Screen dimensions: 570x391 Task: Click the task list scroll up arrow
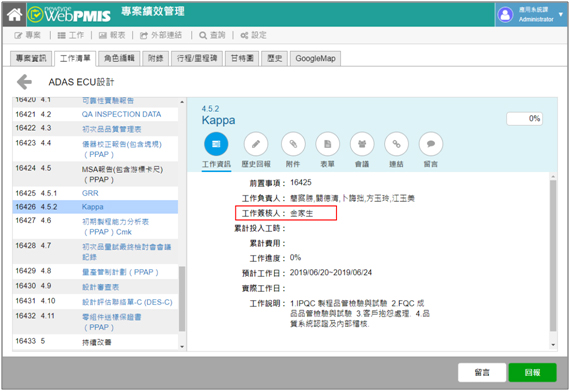pyautogui.click(x=182, y=102)
